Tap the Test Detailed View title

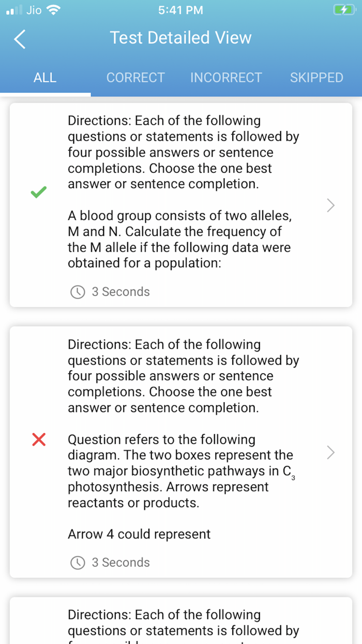click(x=180, y=37)
